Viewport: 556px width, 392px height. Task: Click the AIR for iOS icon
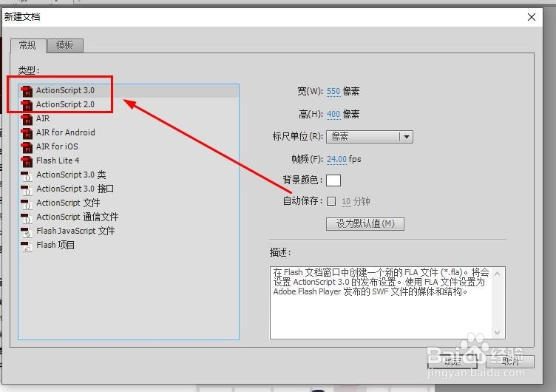[27, 147]
